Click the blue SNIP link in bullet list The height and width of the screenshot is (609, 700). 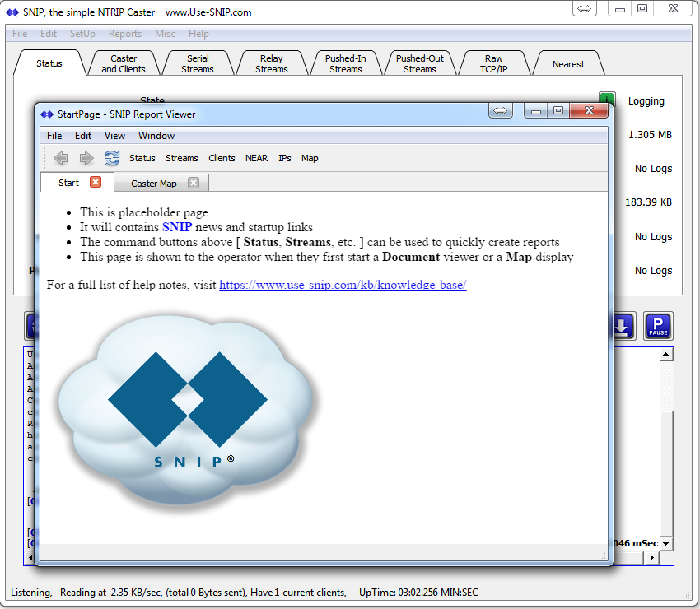pyautogui.click(x=177, y=226)
